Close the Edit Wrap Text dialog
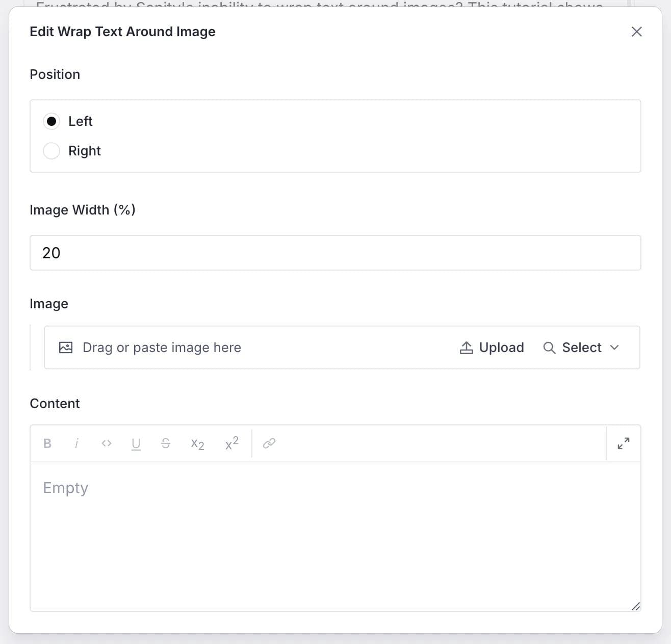671x644 pixels. 636,32
